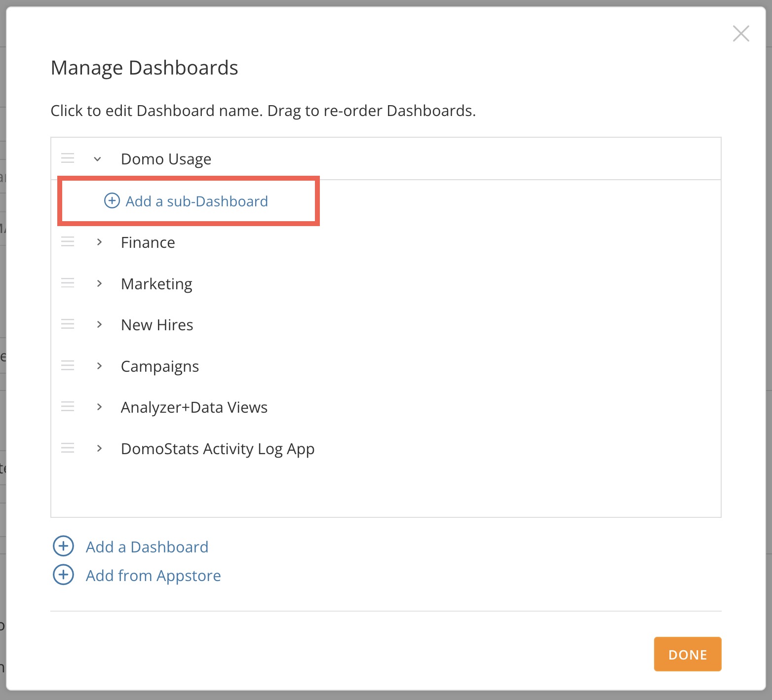
Task: Expand the Analyzer+Data Views dashboard
Action: [99, 407]
